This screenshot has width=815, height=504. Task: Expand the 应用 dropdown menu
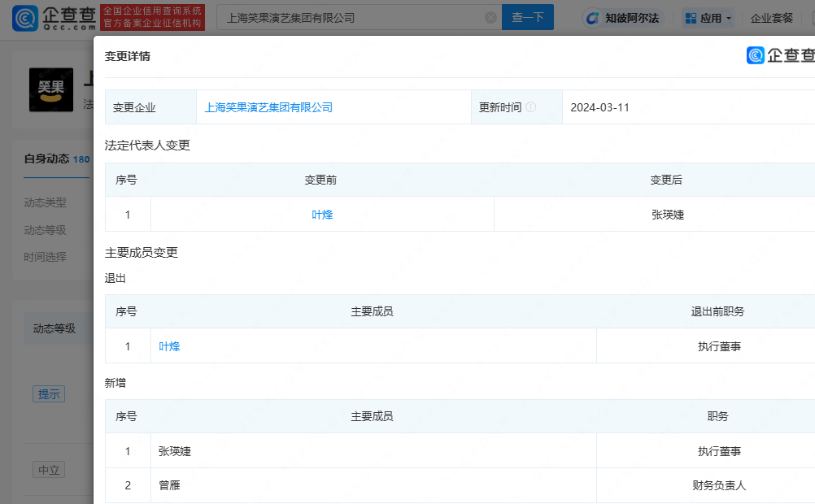coord(708,18)
